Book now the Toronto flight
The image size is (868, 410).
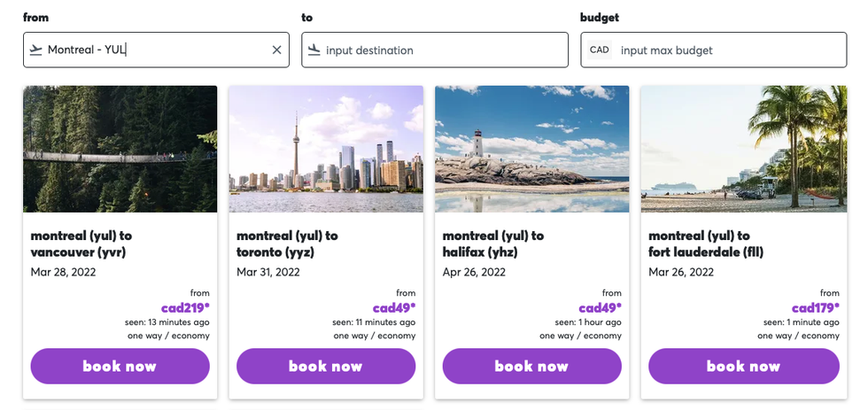pyautogui.click(x=325, y=367)
